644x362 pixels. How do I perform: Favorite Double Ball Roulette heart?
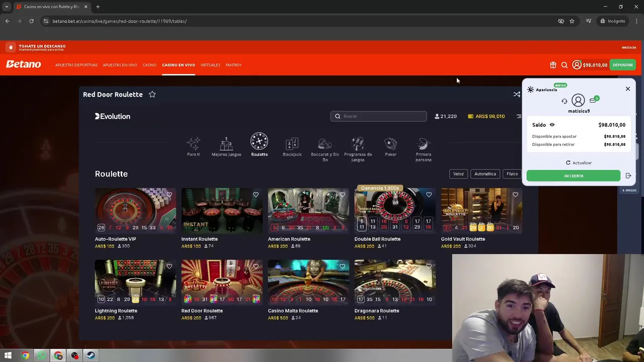click(429, 195)
